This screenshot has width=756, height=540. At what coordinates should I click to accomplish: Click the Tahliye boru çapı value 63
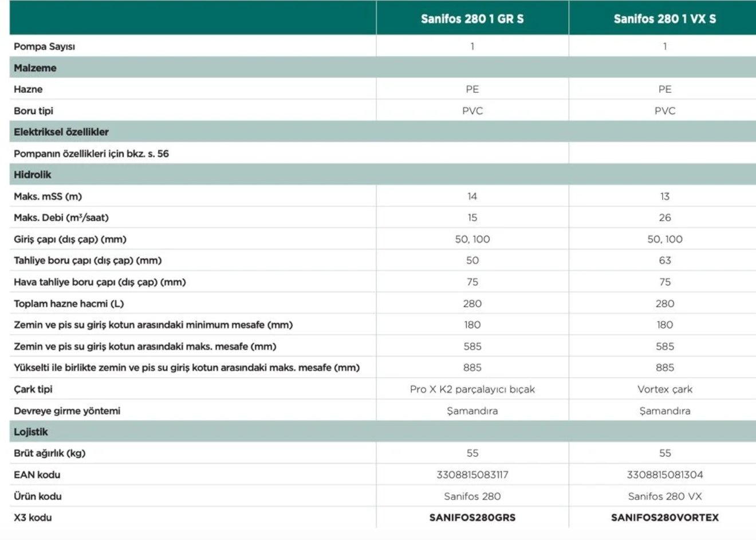[x=664, y=261]
